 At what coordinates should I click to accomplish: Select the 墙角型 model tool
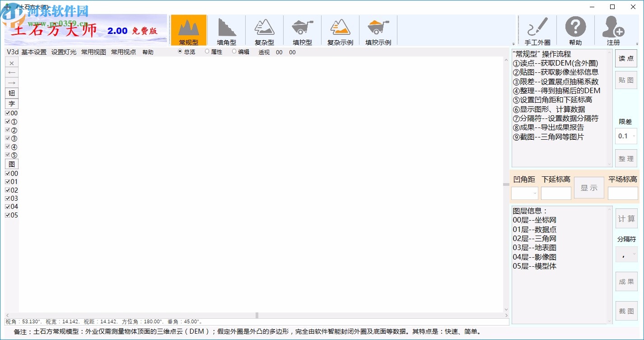pyautogui.click(x=227, y=30)
